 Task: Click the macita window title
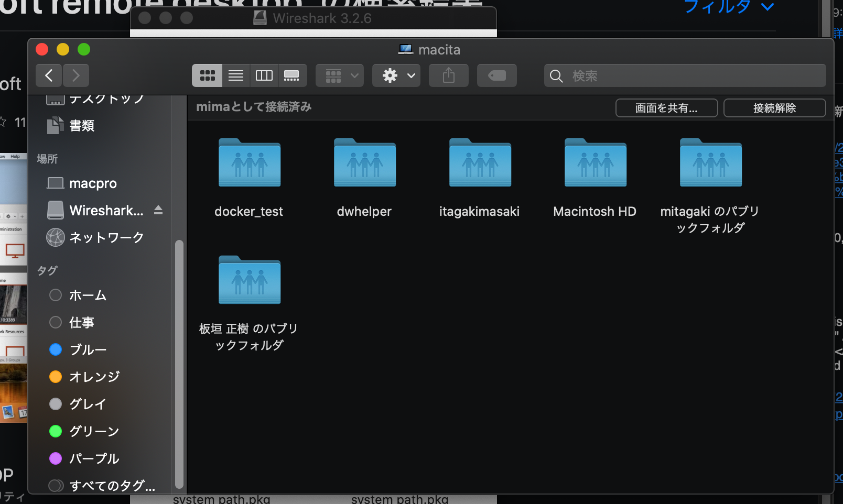click(439, 50)
